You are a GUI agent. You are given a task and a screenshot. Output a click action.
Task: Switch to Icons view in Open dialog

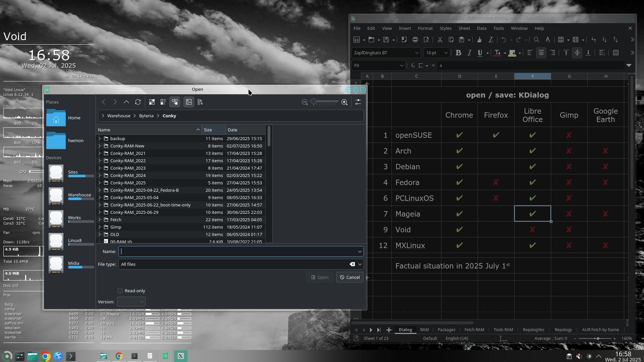pyautogui.click(x=152, y=102)
